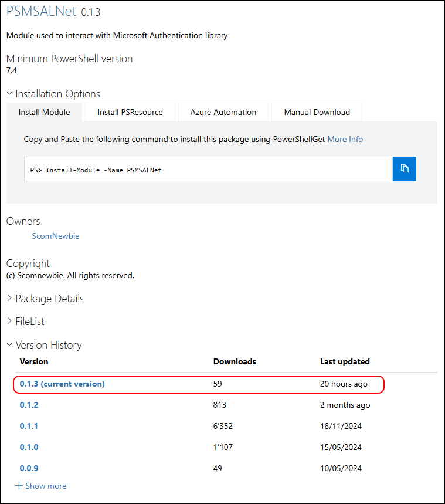445x504 pixels.
Task: Open version 0.1.3 (current version) link
Action: [x=62, y=384]
